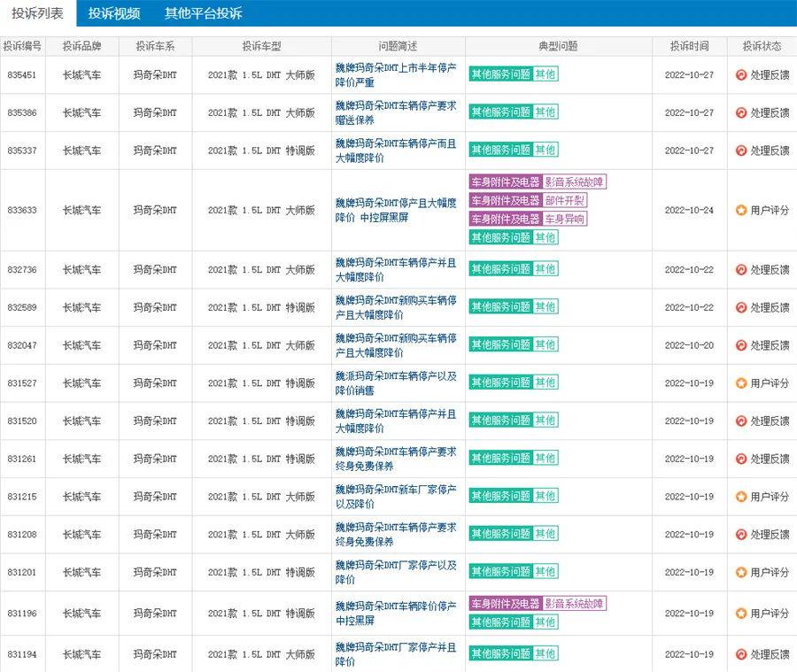797x672 pixels.
Task: Click 玛奇朵DHT series link in row 831208
Action: click(155, 535)
